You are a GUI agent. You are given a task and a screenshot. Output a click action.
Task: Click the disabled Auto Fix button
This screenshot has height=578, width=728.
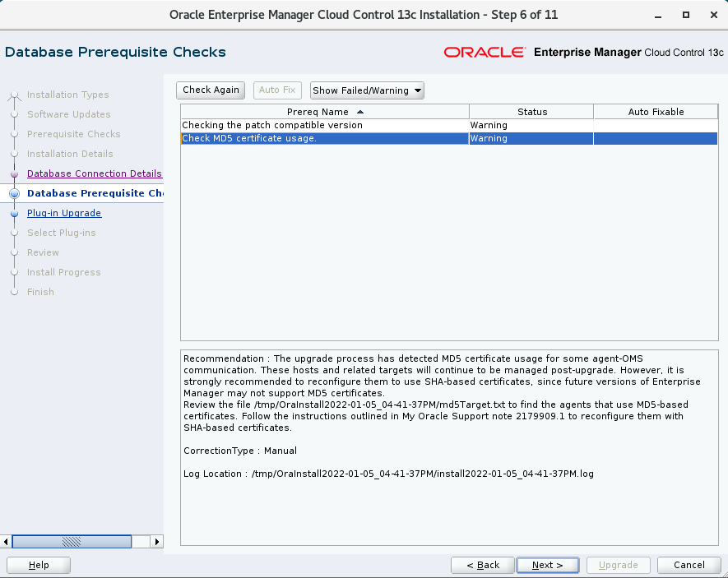click(277, 90)
